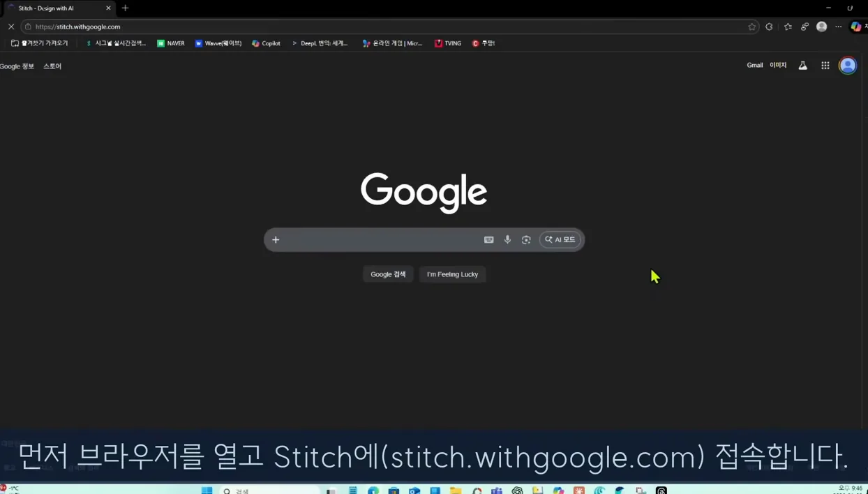Click the Google 검색 button

(388, 274)
